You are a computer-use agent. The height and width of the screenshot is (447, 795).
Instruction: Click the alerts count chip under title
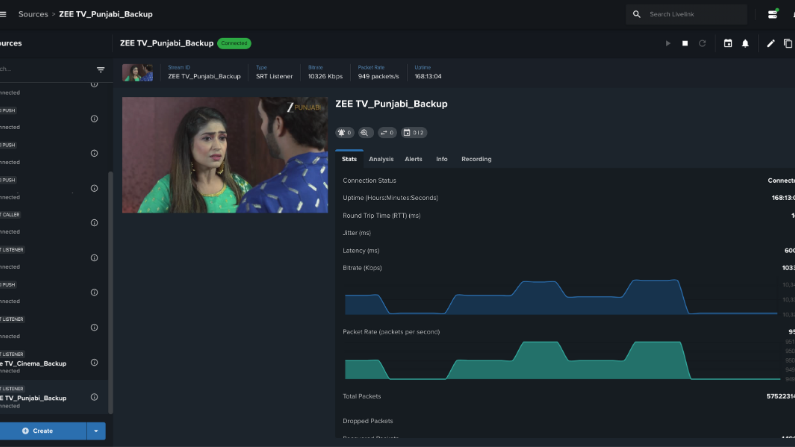345,133
